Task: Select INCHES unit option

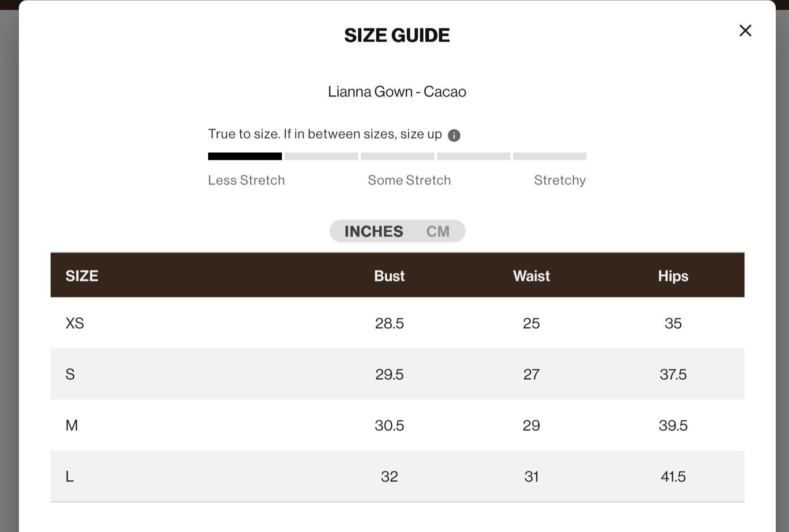Action: pos(374,231)
